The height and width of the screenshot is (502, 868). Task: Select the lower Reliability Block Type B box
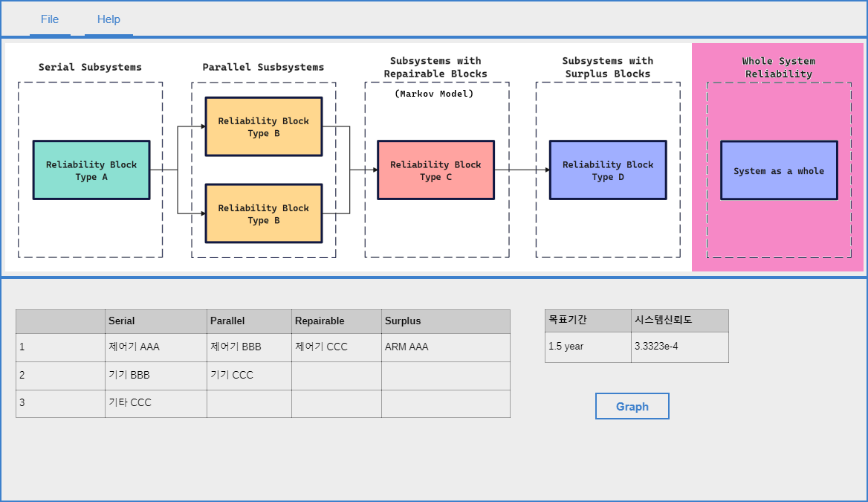coord(264,213)
